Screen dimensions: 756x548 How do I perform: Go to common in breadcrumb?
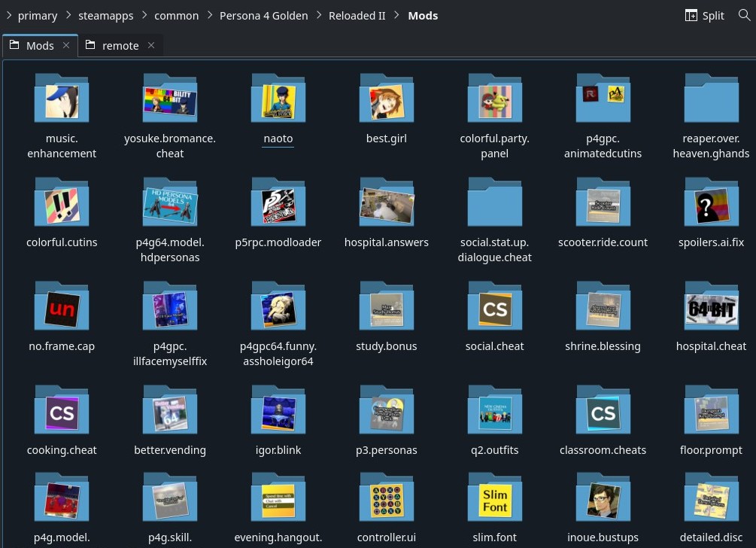pyautogui.click(x=177, y=16)
